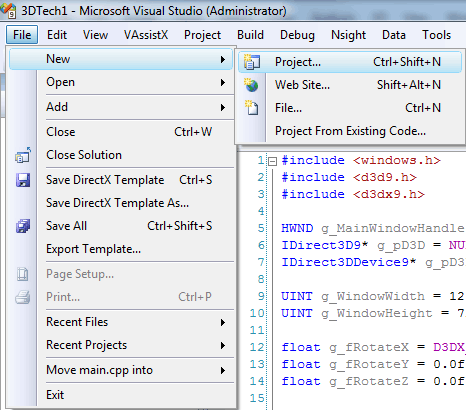
Task: Open the Data menu
Action: tap(394, 35)
